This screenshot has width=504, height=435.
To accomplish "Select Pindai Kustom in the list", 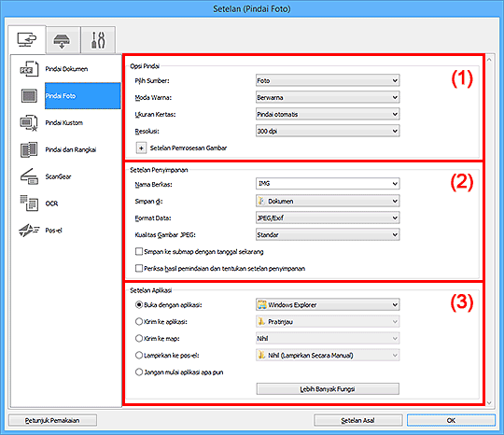I will (x=64, y=123).
